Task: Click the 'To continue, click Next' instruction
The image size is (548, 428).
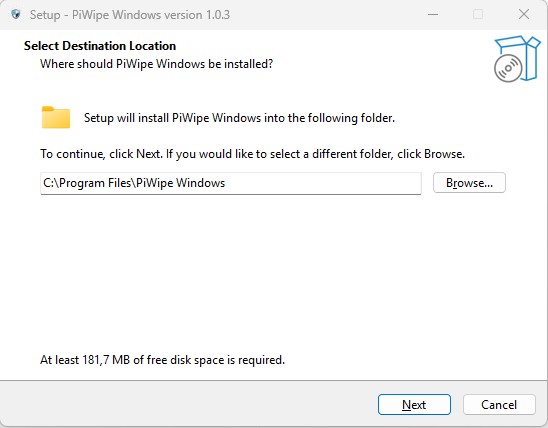Action: point(252,154)
